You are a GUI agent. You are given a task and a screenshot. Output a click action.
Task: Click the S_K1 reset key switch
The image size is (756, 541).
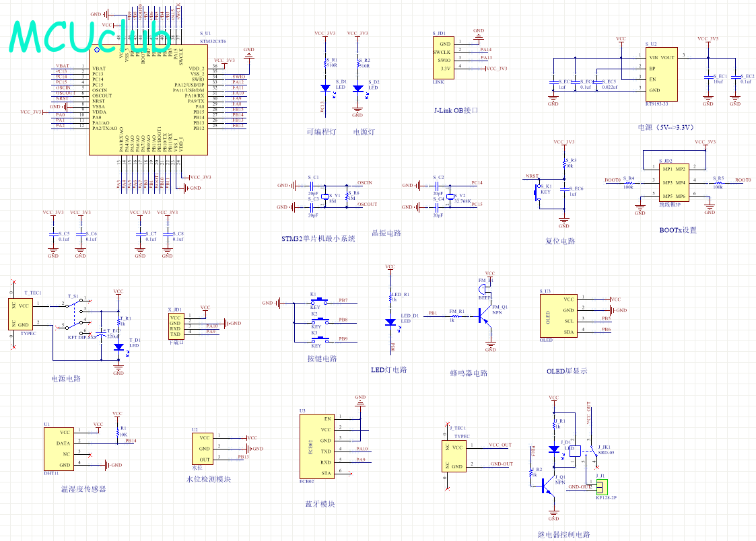(537, 194)
